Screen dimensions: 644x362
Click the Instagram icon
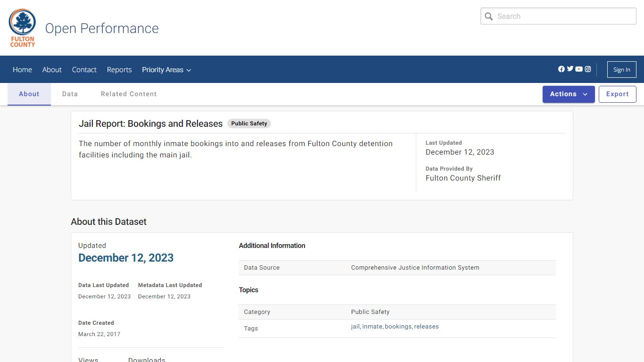tap(588, 69)
